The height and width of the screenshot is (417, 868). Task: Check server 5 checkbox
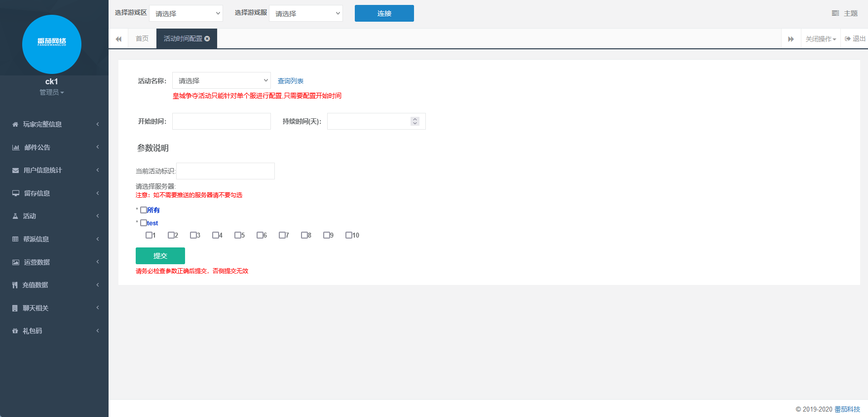pyautogui.click(x=238, y=235)
